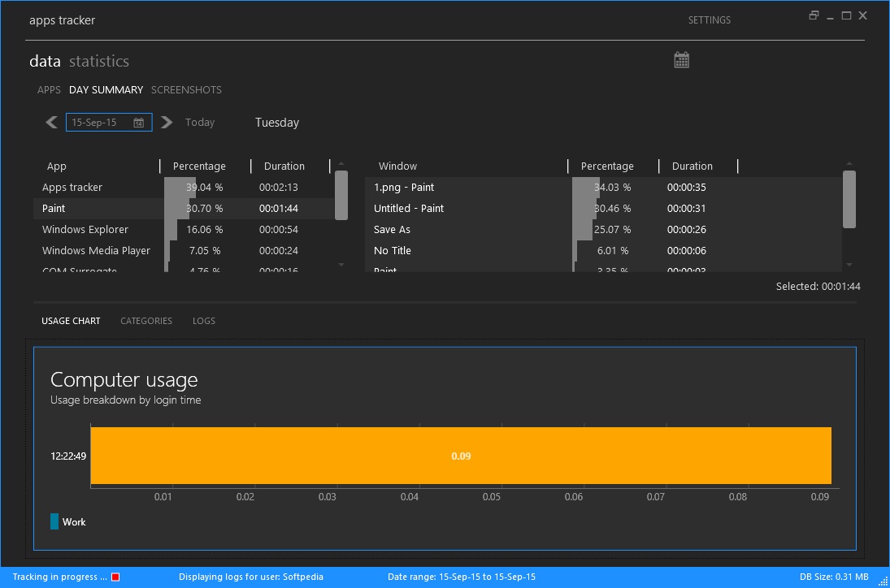890x588 pixels.
Task: Go to next day arrow
Action: (x=167, y=122)
